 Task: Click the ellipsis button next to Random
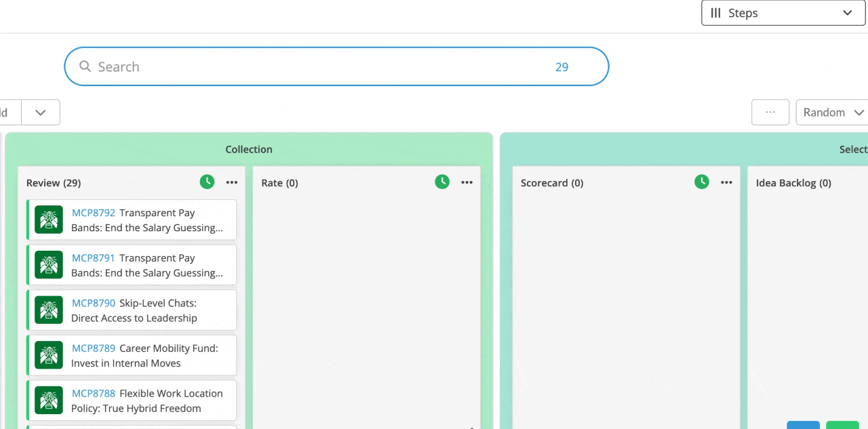click(770, 113)
